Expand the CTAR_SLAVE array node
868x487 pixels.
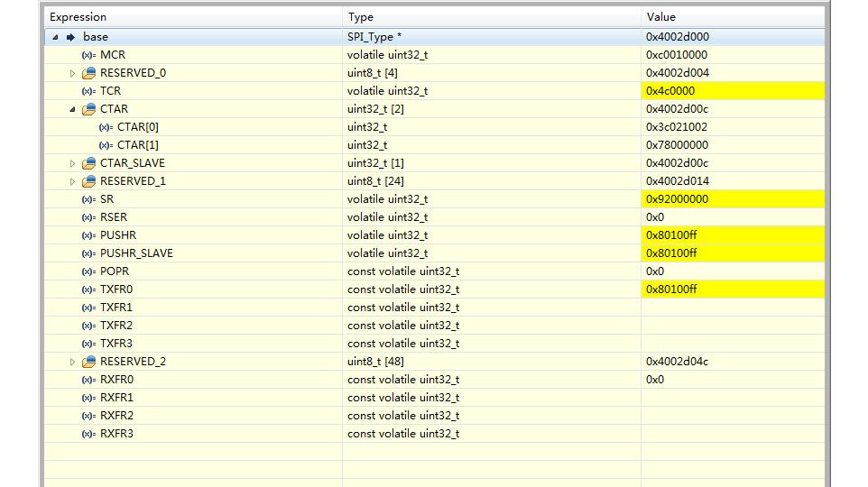coord(73,163)
